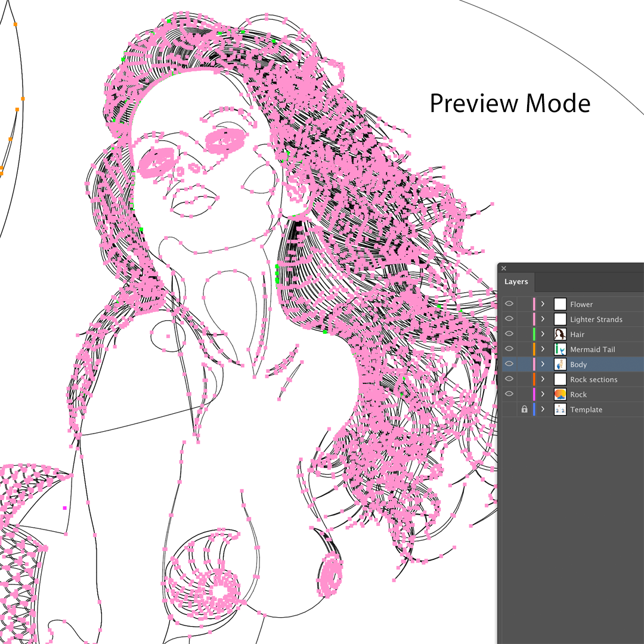644x644 pixels.
Task: Hide the Flower layer
Action: (509, 304)
